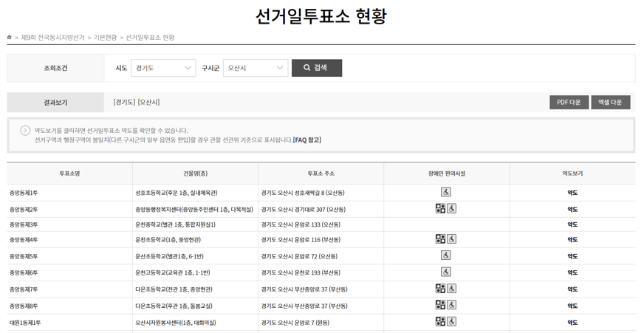Click address 경기도 오산시 성호새싹길 8 (오산동)
The height and width of the screenshot is (333, 644).
coord(303,193)
